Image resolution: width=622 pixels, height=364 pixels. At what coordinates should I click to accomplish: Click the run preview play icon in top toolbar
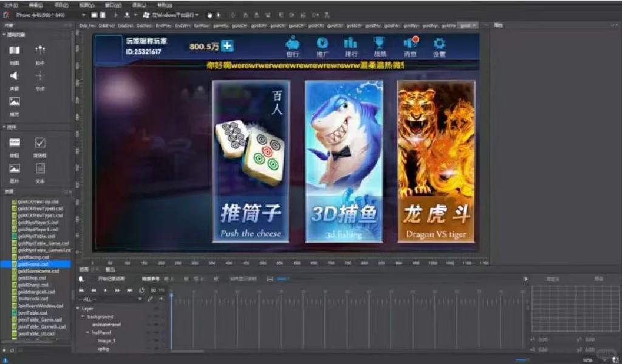pos(116,15)
